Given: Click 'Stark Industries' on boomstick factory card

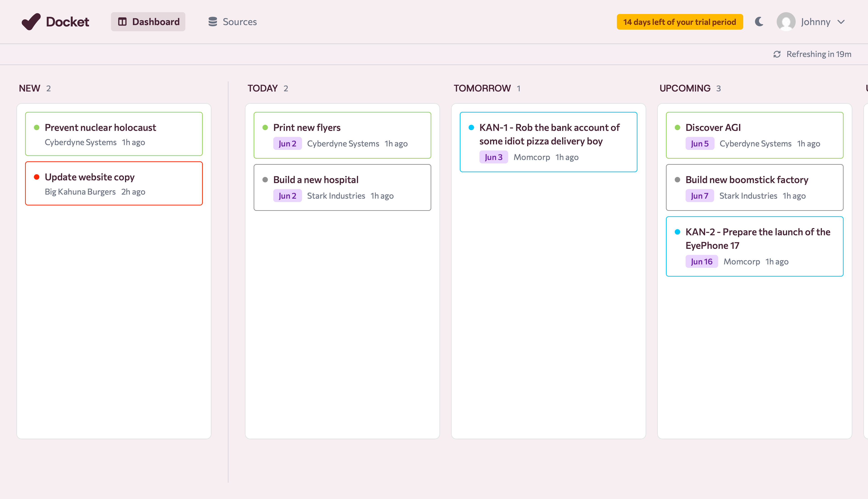Looking at the screenshot, I should point(748,196).
